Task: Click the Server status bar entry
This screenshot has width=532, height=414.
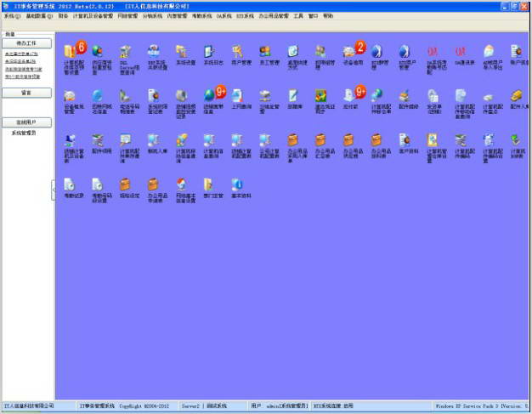Action: pyautogui.click(x=212, y=405)
